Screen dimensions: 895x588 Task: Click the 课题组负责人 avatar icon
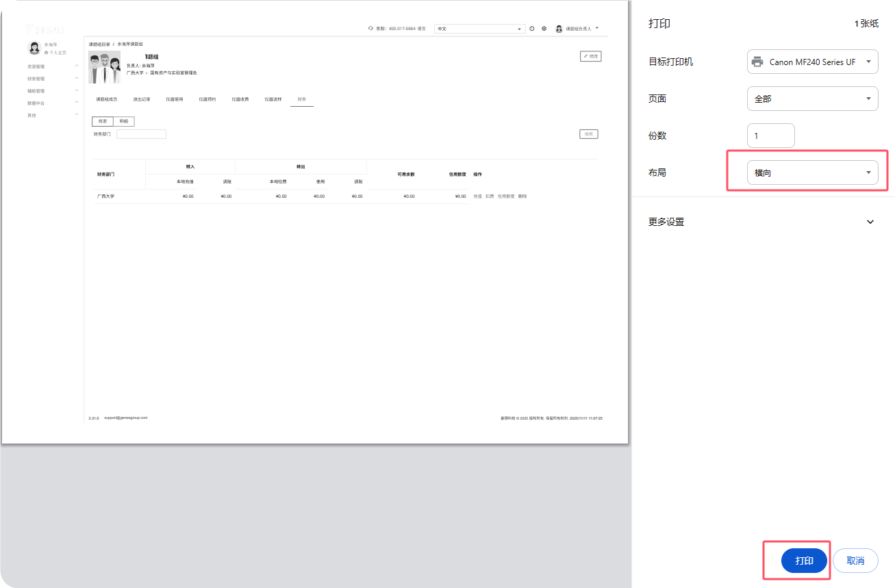(x=559, y=29)
